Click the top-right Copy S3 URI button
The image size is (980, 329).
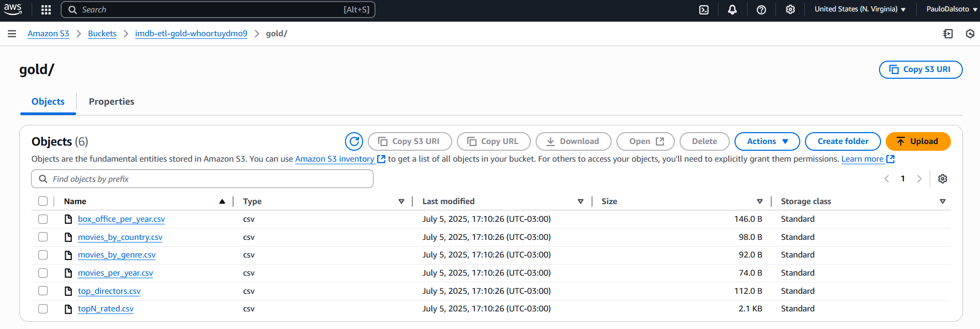tap(920, 69)
